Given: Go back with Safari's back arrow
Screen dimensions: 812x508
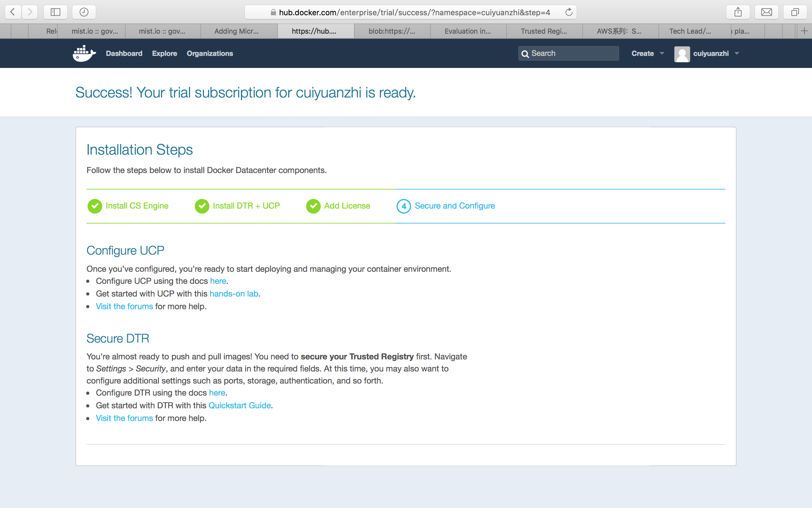Looking at the screenshot, I should pos(13,12).
